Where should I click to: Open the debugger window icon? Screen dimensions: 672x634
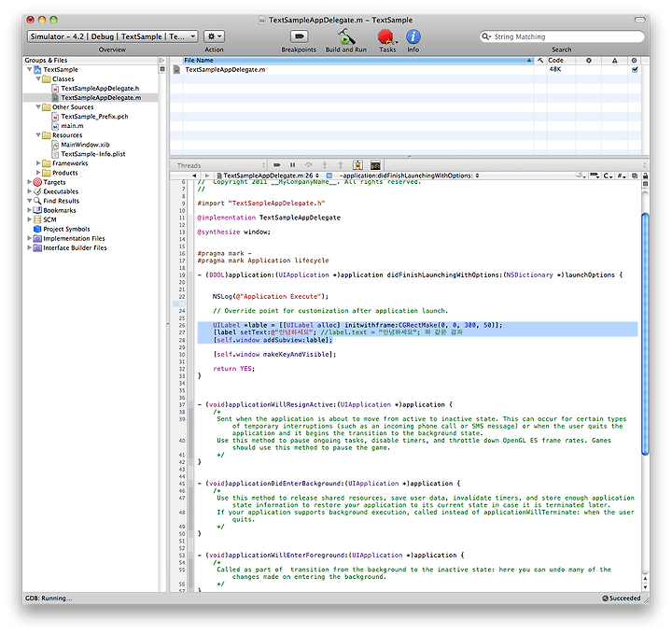point(357,165)
